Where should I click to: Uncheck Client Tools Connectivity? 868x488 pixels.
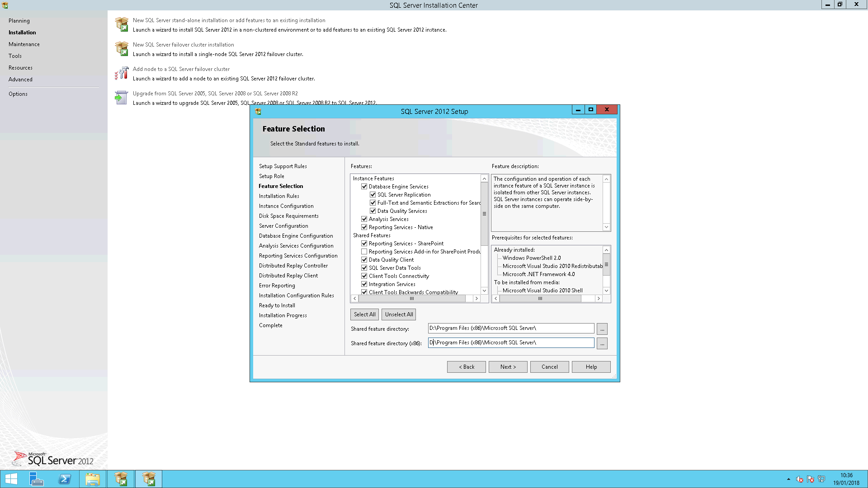pos(364,276)
